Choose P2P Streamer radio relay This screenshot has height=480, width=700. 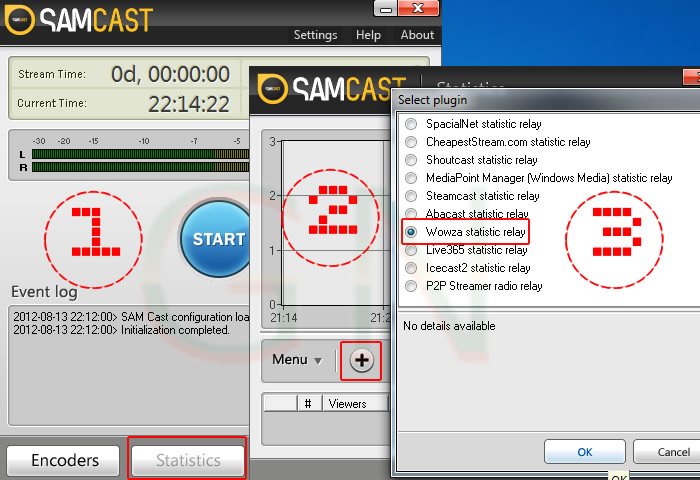(410, 286)
